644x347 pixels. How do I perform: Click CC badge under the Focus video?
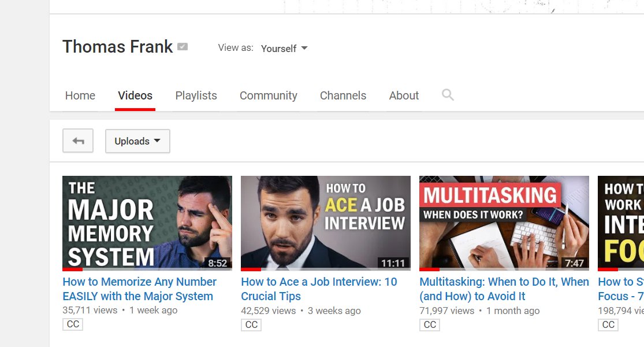608,324
